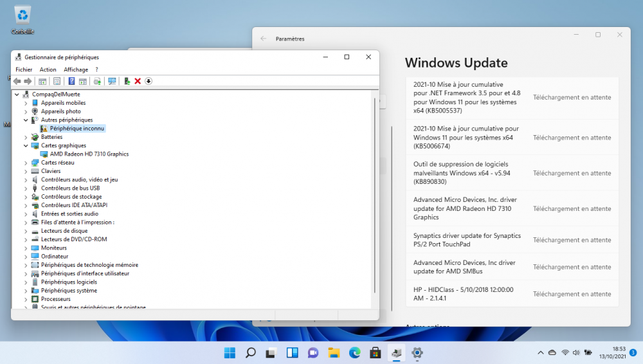643x364 pixels.
Task: Click the HP - HIDClass update entry
Action: [x=512, y=294]
